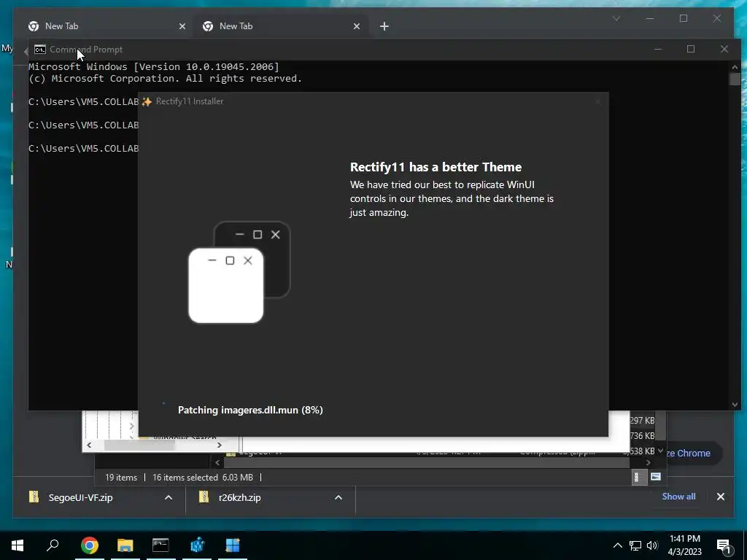Open network status tray icon
Screen dimensions: 747x560
click(635, 545)
